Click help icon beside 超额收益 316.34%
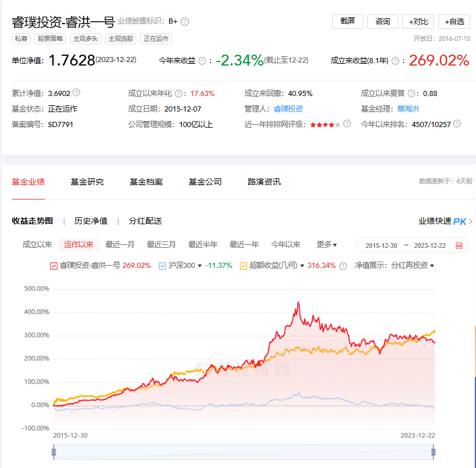This screenshot has height=468, width=476. pos(343,266)
